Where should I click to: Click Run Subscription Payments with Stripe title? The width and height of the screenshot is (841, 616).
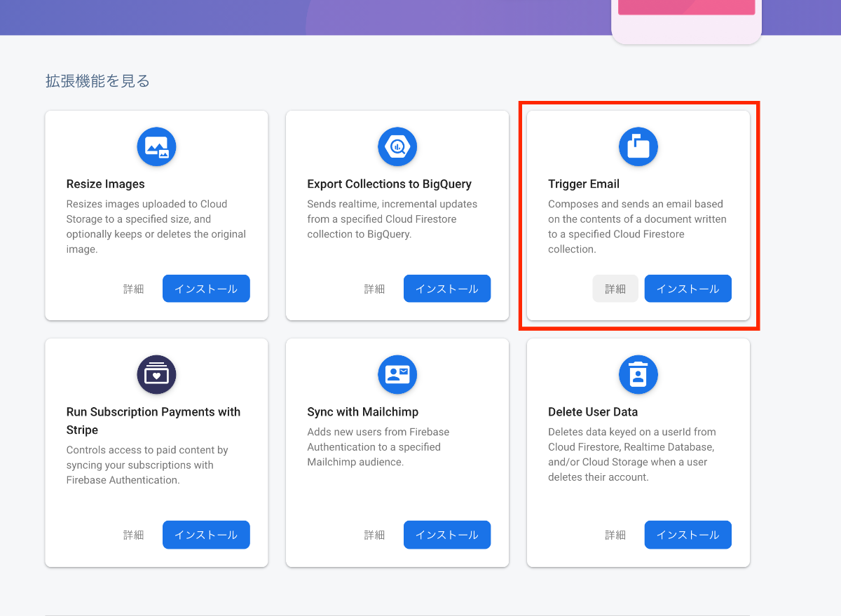coord(153,421)
